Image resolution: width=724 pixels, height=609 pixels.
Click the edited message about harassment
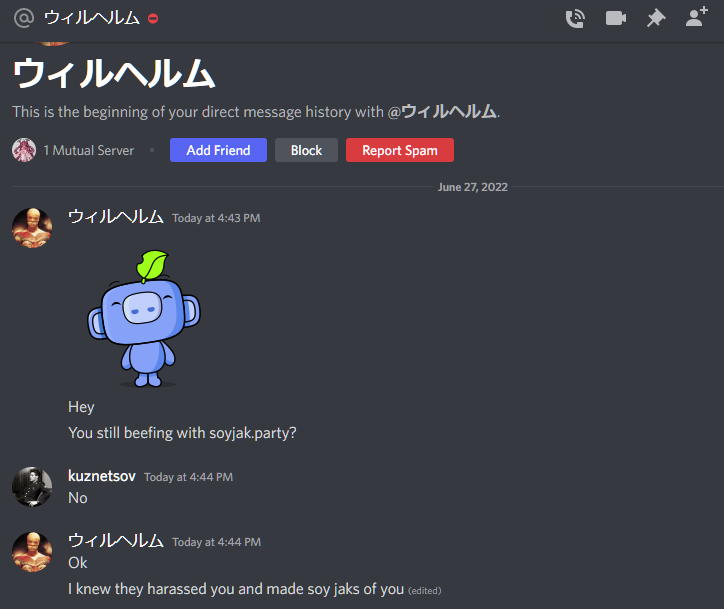236,589
